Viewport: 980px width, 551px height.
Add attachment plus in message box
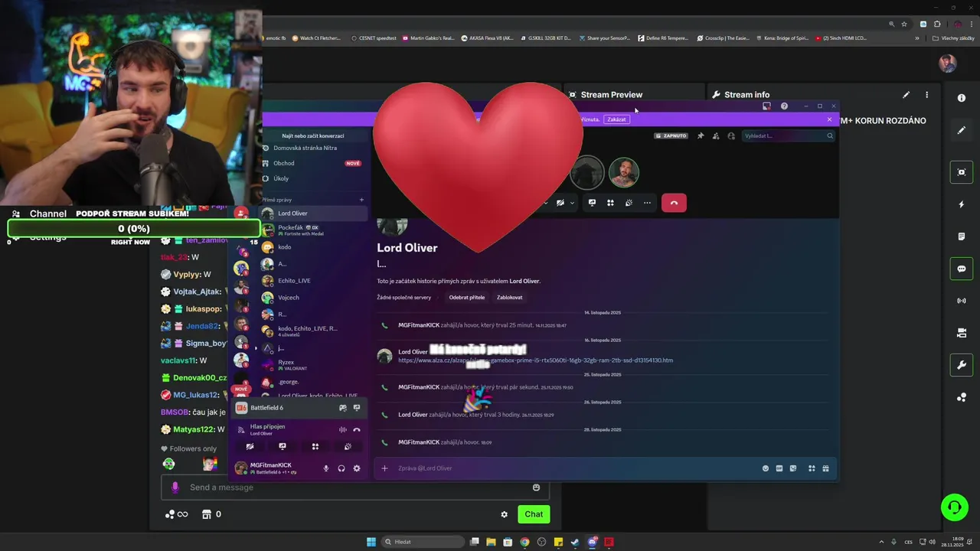click(x=384, y=468)
